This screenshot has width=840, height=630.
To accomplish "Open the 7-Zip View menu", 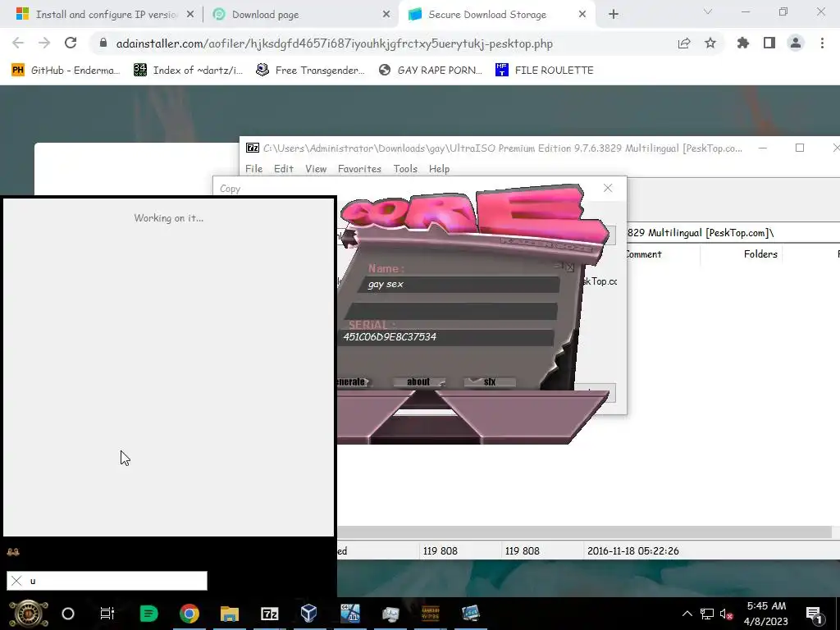I will (x=316, y=169).
